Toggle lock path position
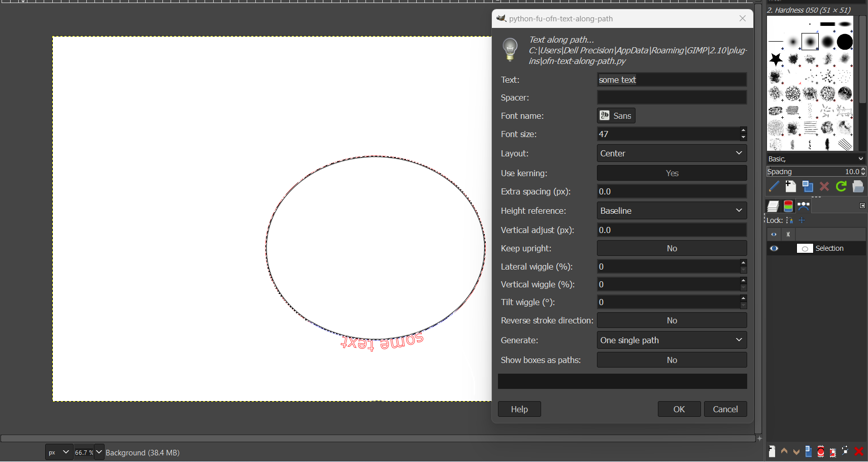The image size is (868, 462). 802,220
